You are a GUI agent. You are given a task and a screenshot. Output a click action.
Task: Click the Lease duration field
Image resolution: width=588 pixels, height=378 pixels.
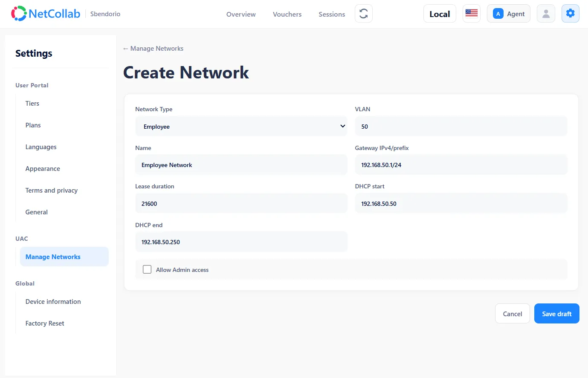(x=241, y=203)
